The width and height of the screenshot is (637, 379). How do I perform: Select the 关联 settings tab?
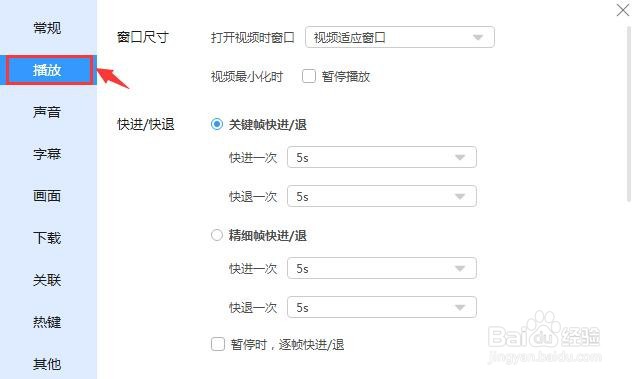pos(47,280)
